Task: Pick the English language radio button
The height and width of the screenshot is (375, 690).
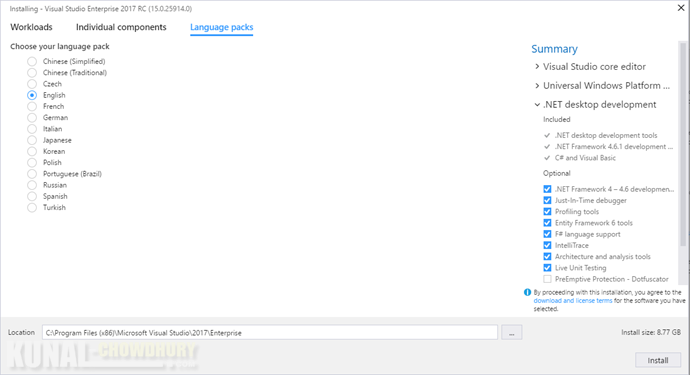Action: click(32, 95)
